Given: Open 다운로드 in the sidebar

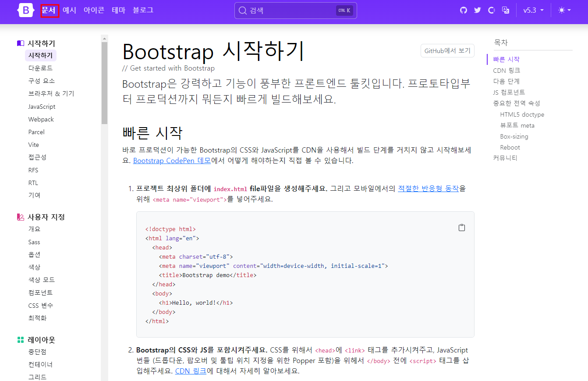Looking at the screenshot, I should (x=40, y=68).
